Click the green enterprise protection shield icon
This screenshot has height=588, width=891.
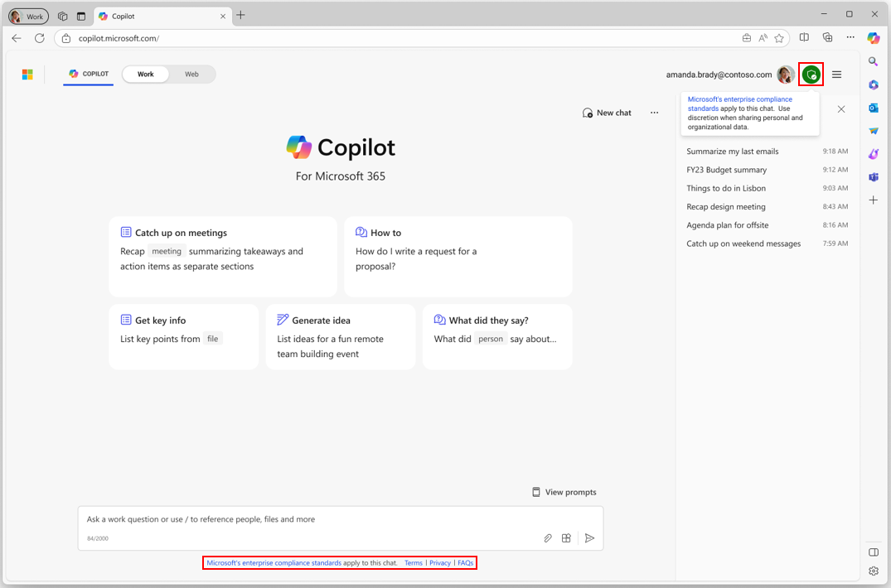811,75
